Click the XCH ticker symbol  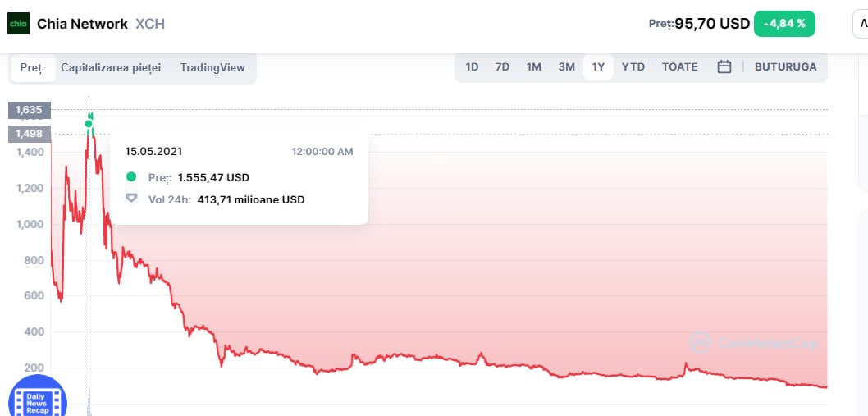pos(150,24)
